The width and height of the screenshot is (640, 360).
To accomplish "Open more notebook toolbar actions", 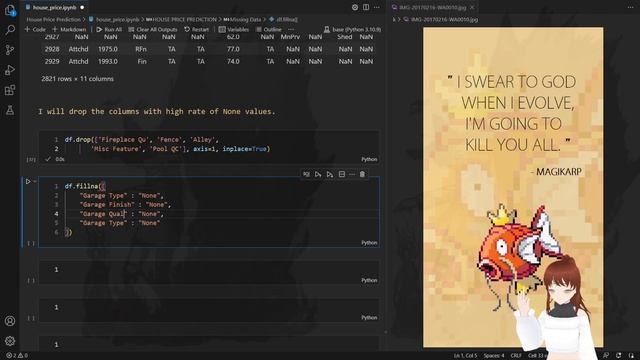I will [x=291, y=29].
